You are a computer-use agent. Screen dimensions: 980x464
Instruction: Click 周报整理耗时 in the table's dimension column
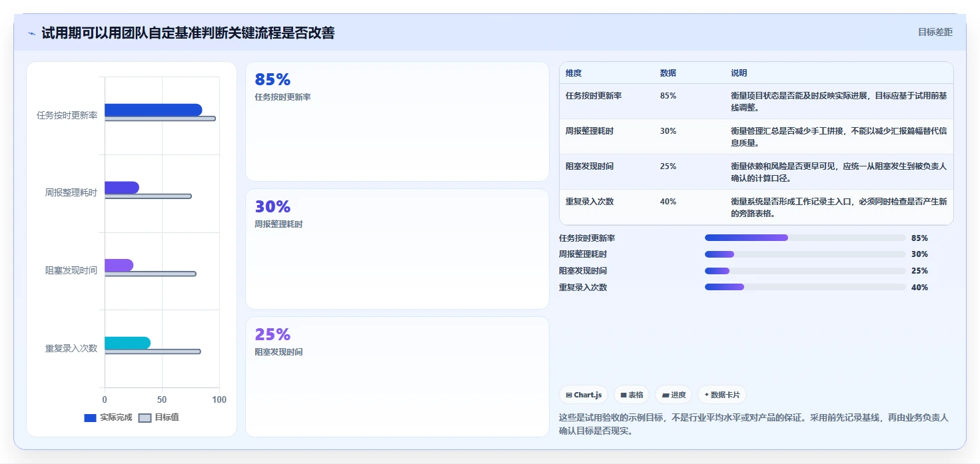[x=590, y=131]
